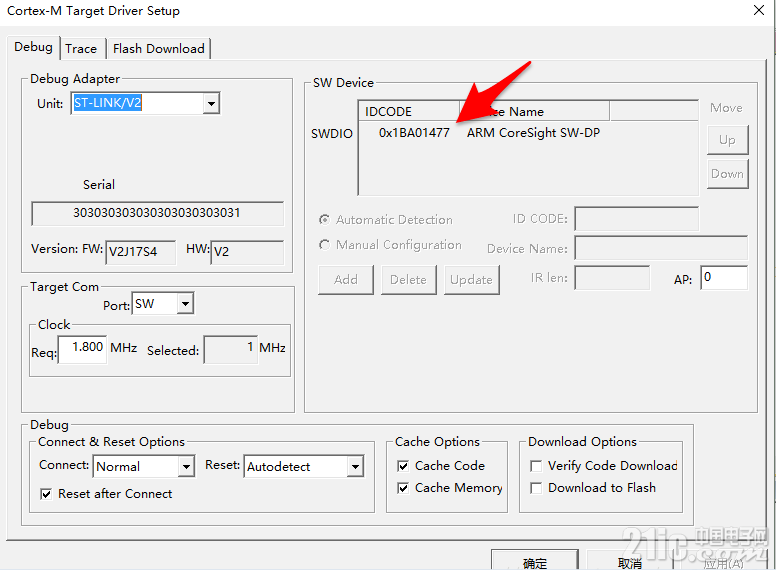776x570 pixels.
Task: Toggle Cache Code checkbox
Action: pos(403,466)
